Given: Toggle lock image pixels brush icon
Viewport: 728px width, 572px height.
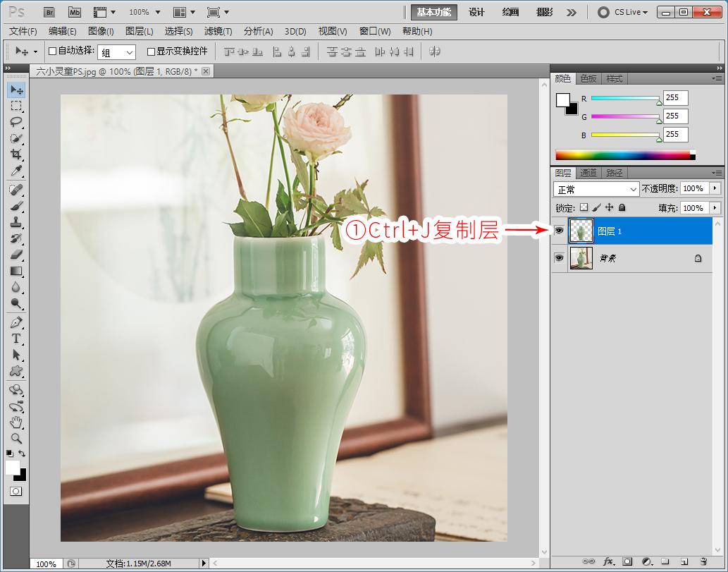Looking at the screenshot, I should tap(597, 207).
